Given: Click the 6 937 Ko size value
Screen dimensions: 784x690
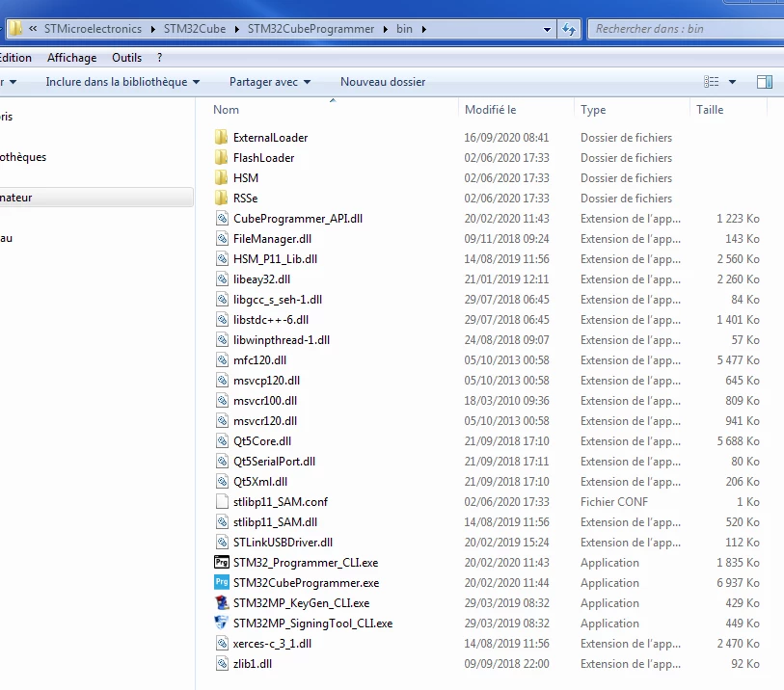Looking at the screenshot, I should (738, 583).
